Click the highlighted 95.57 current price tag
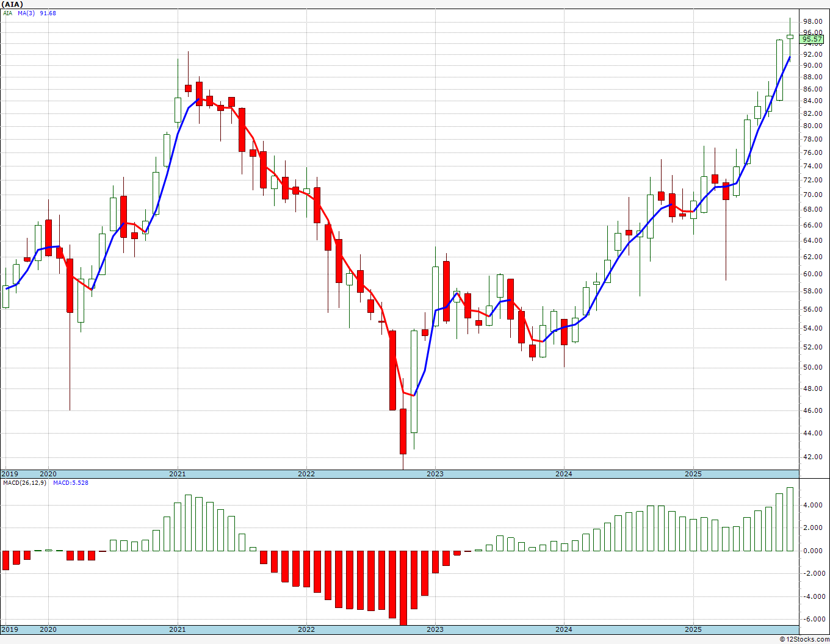The width and height of the screenshot is (830, 644). [x=812, y=40]
